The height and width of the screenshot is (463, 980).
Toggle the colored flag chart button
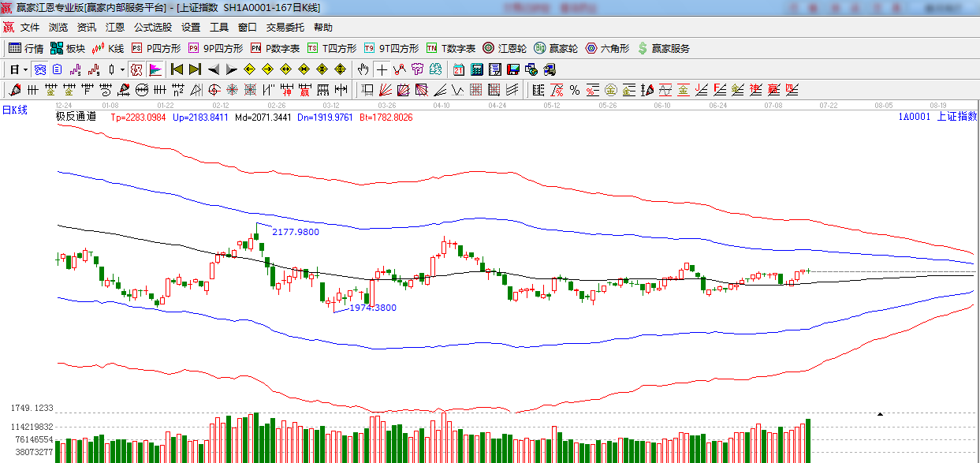pyautogui.click(x=155, y=69)
